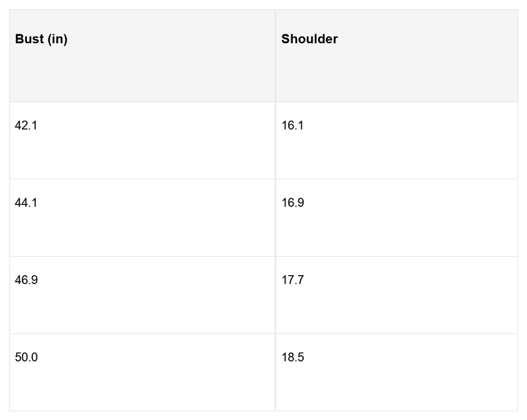Image resolution: width=527 pixels, height=420 pixels.
Task: Click the column divider between header cells
Action: tap(275, 56)
